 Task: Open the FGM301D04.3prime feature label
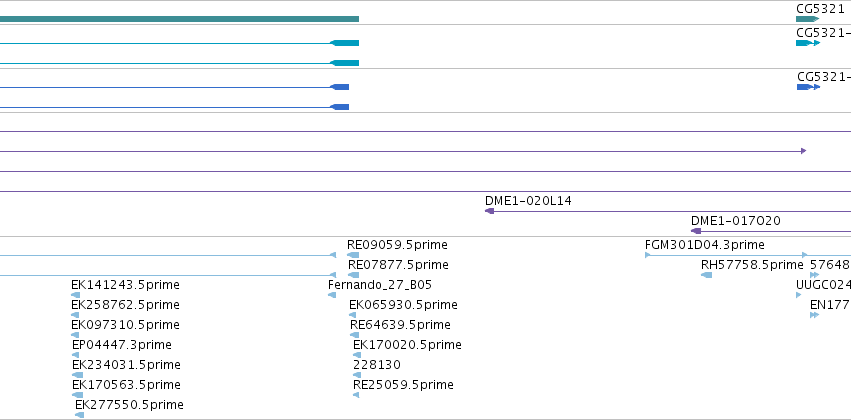(x=704, y=245)
